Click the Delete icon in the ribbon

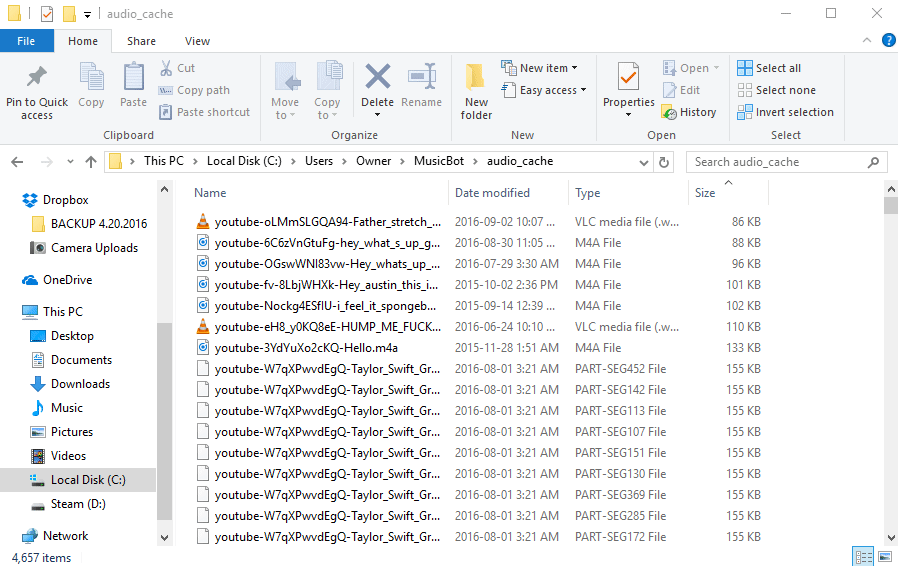tap(377, 78)
